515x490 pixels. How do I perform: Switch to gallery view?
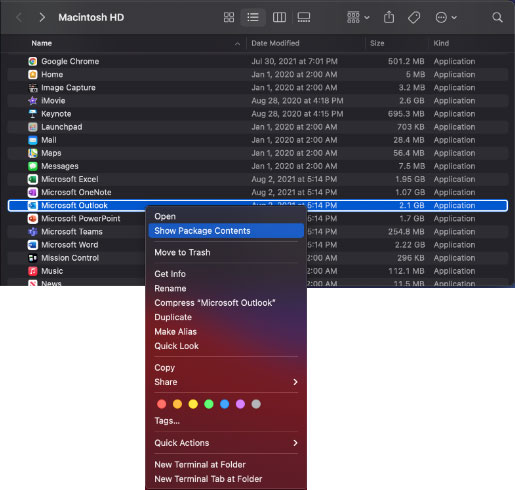[x=304, y=17]
